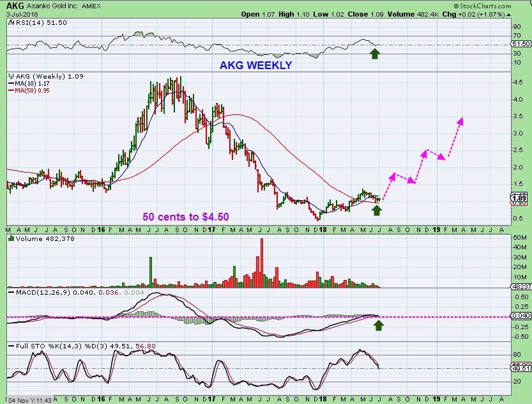Click the AKG (Weekly) 1.09 legend text
Image resolution: width=532 pixels, height=404 pixels.
point(50,76)
